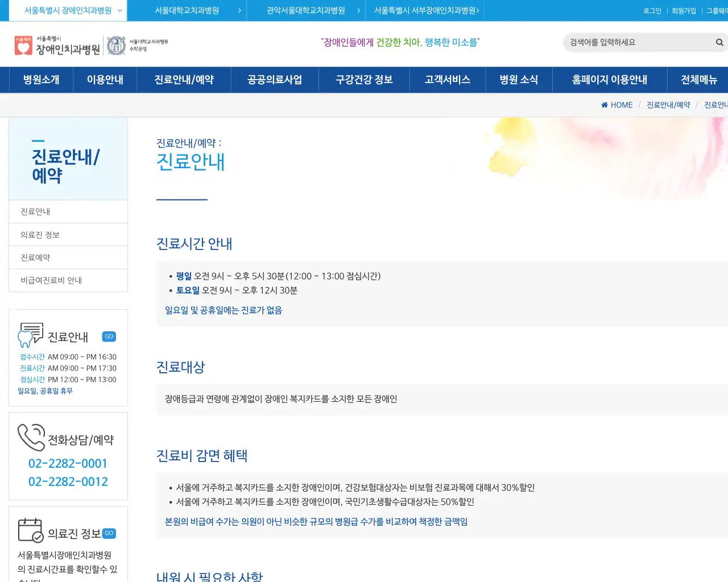Open the 고객서비스 main menu
The height and width of the screenshot is (582, 728).
(448, 80)
